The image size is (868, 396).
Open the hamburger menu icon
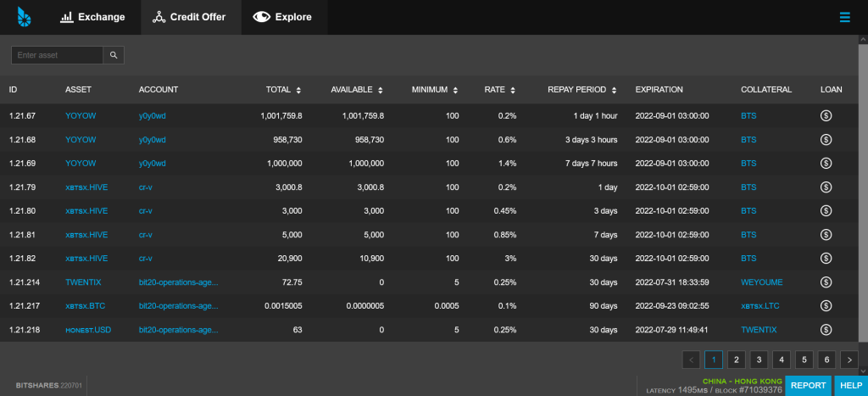click(844, 17)
